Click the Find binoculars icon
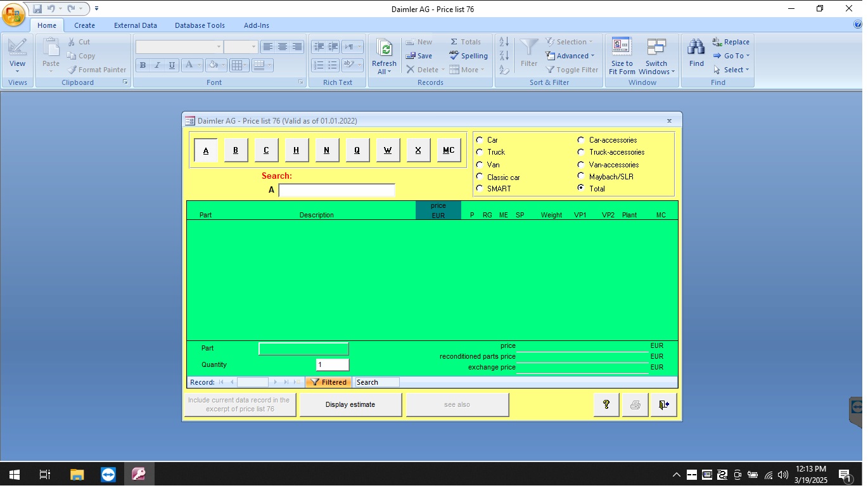The image size is (868, 495). [696, 48]
